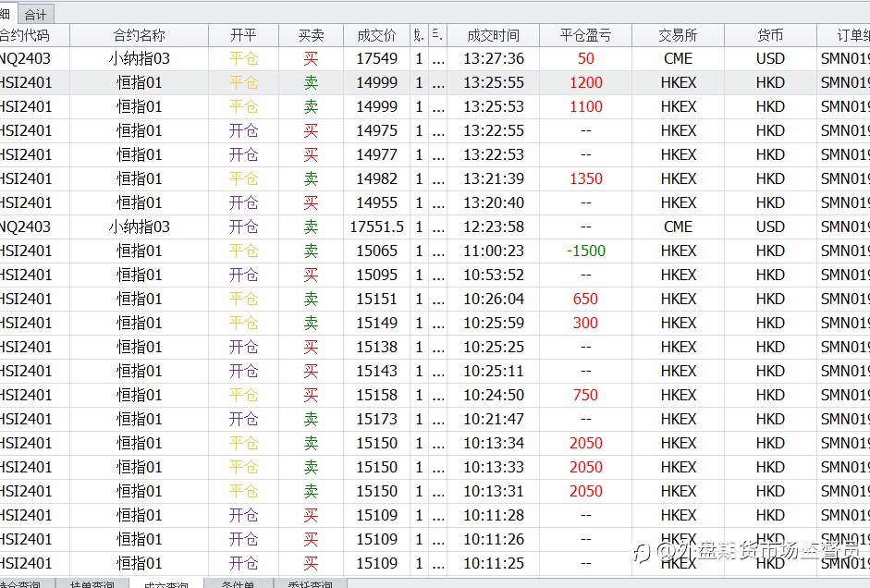Select the trade price 17551.5 cell

click(376, 227)
